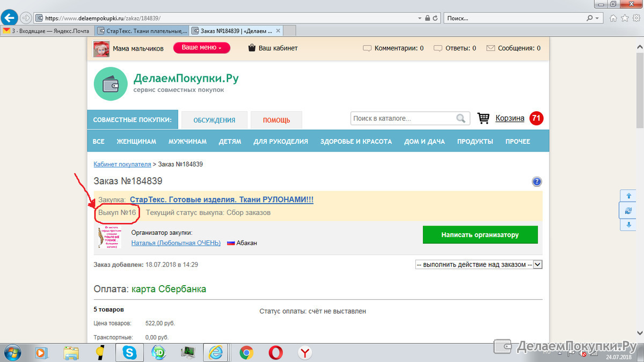Click the 'Мама мальчиков' username
The height and width of the screenshot is (362, 644).
click(138, 48)
